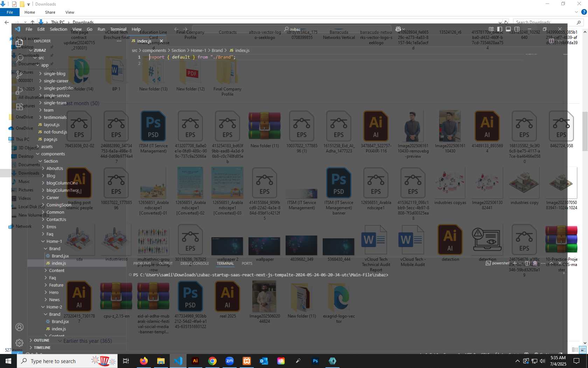Click Brand in the editor breadcrumb
This screenshot has width=588, height=368.
coord(217,50)
